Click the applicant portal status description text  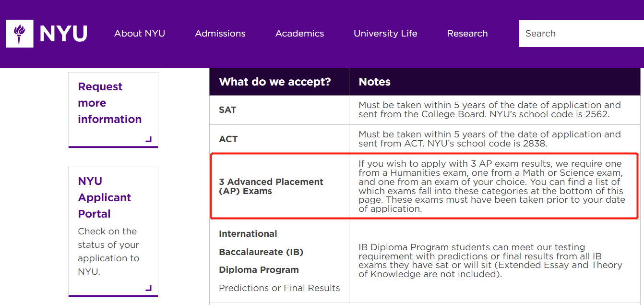pyautogui.click(x=108, y=251)
